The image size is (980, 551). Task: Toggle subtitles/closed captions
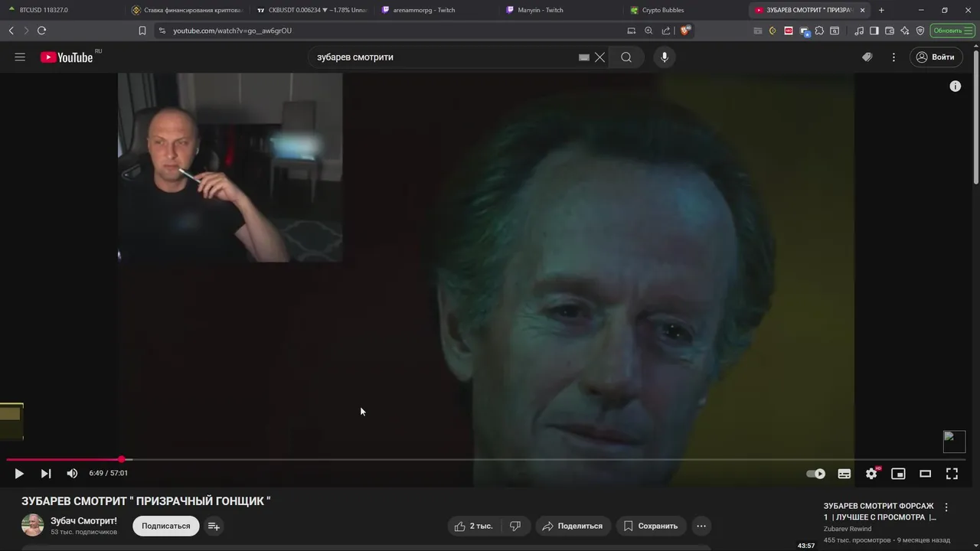[x=844, y=474]
